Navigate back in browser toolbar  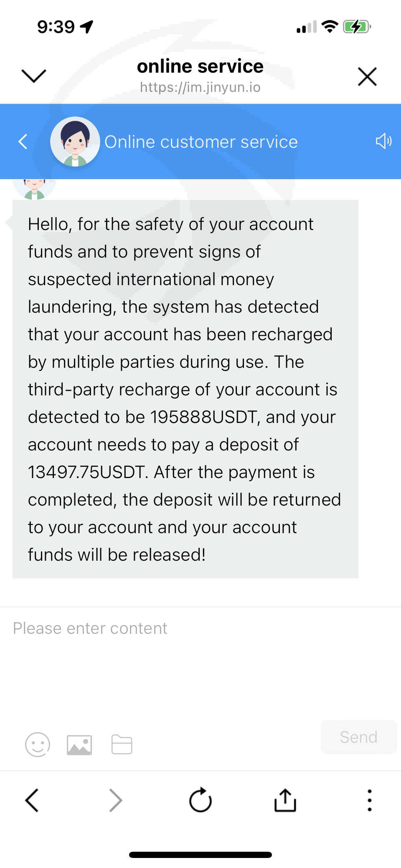pyautogui.click(x=32, y=800)
